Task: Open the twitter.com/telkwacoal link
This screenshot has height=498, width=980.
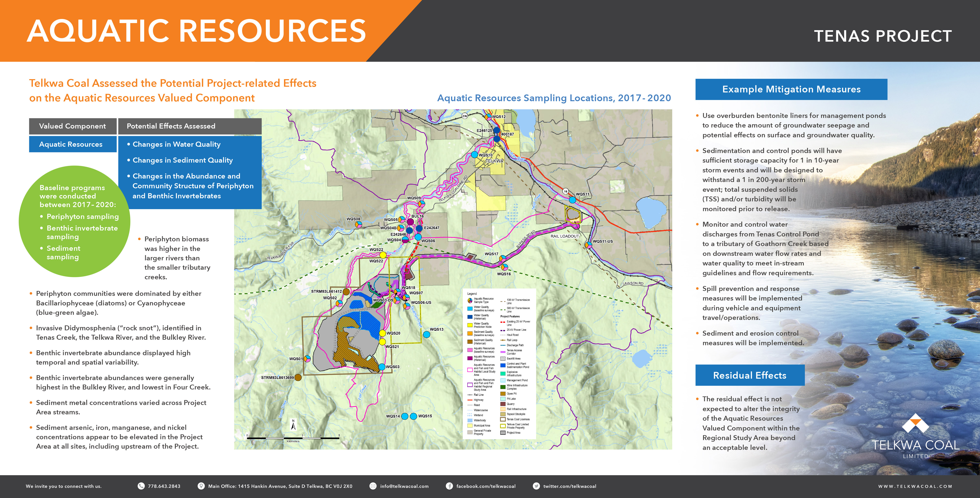Action: click(x=569, y=486)
